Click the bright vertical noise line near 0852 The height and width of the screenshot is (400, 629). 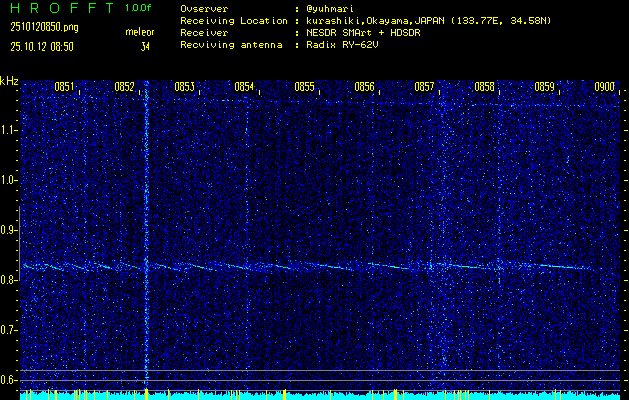146,240
